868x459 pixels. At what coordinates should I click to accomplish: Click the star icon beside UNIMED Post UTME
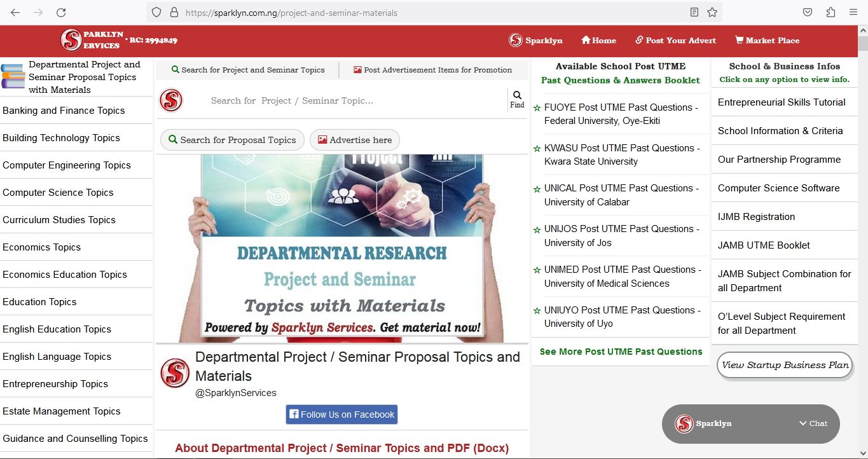(537, 270)
